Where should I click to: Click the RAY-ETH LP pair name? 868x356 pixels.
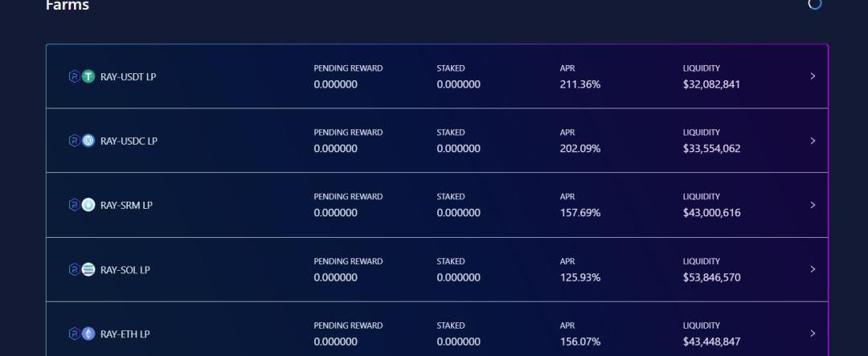click(x=125, y=334)
